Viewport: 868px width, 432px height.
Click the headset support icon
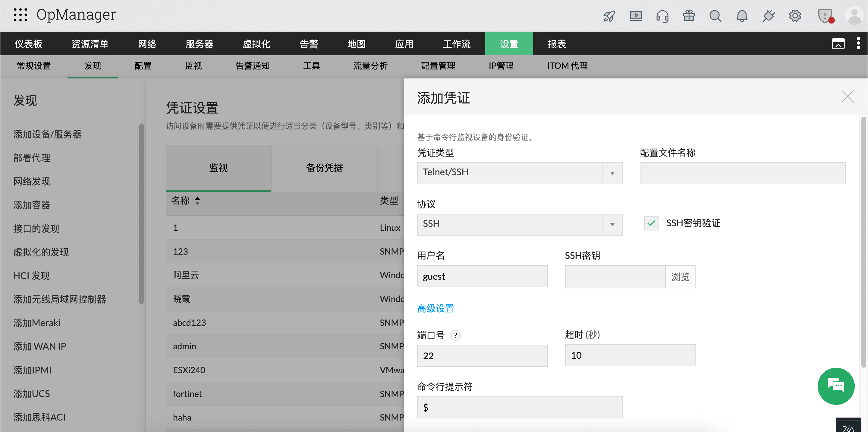662,16
